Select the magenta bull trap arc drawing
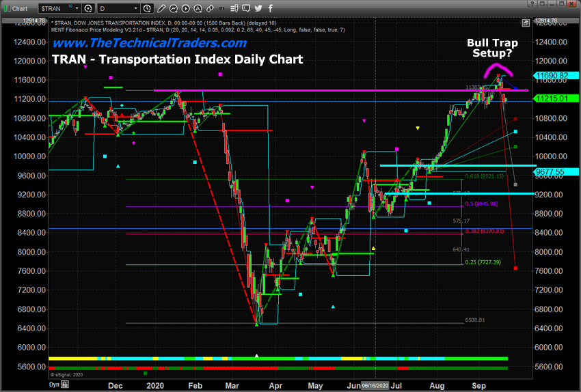The height and width of the screenshot is (392, 581). pos(498,70)
